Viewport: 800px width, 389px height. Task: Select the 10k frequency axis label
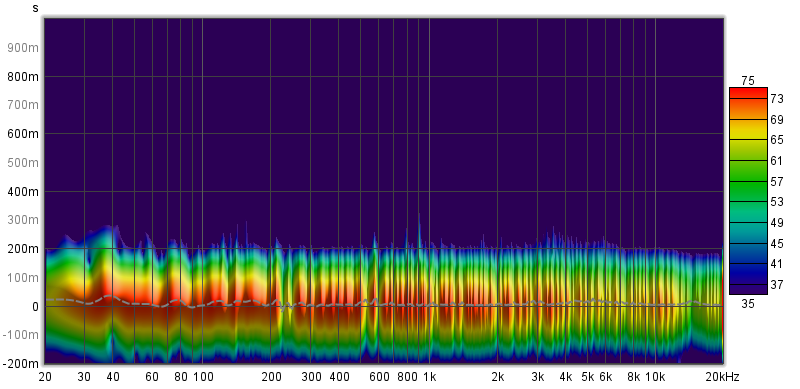tap(655, 377)
